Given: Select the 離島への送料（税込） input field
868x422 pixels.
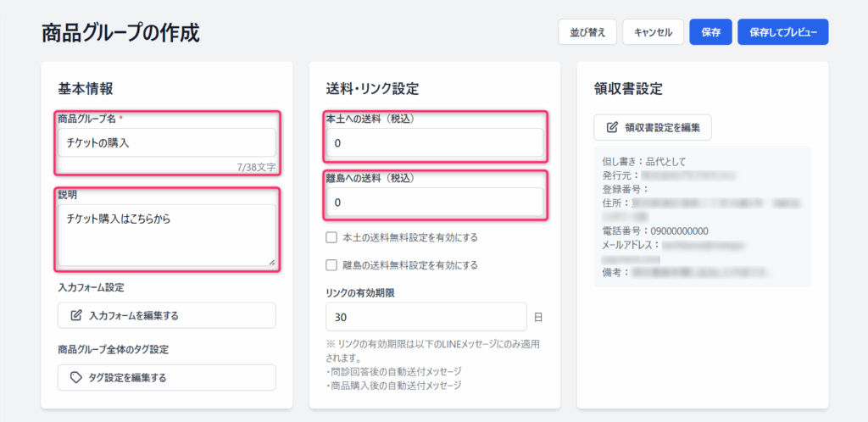Looking at the screenshot, I should tap(434, 203).
